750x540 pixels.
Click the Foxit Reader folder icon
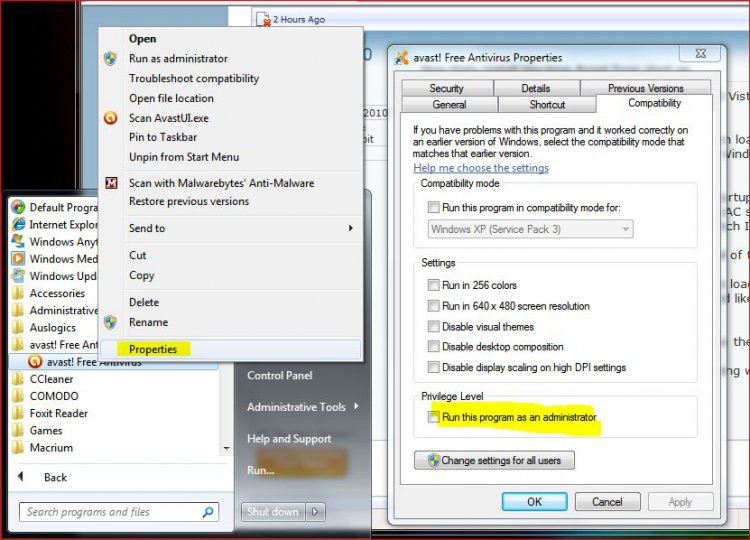click(18, 413)
